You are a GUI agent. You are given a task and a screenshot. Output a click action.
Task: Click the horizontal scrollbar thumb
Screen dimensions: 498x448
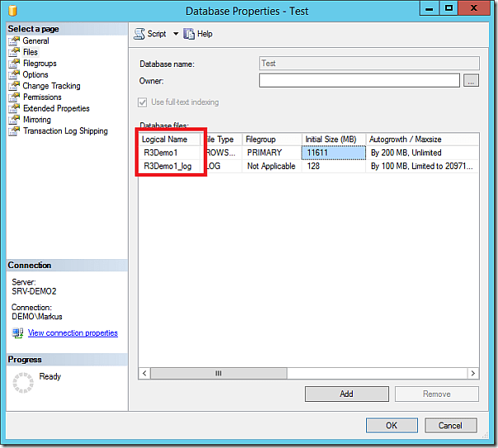click(x=218, y=373)
